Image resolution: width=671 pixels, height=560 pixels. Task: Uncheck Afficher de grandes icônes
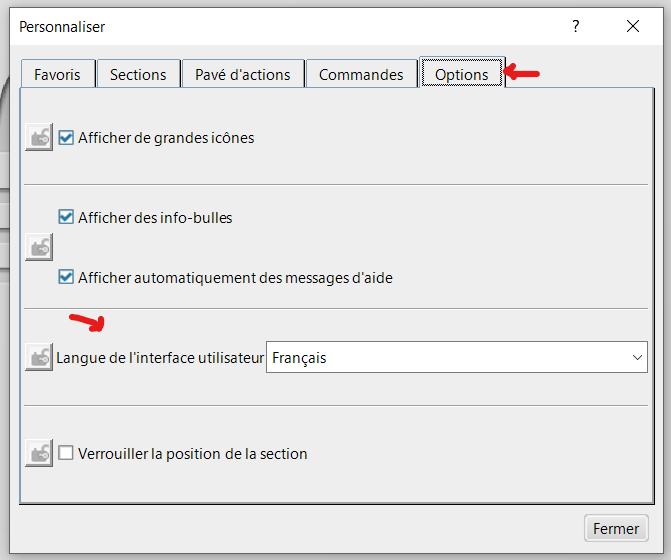(x=67, y=138)
